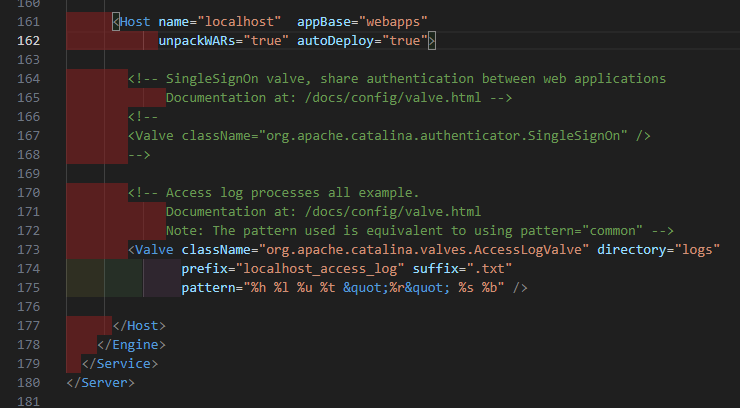The width and height of the screenshot is (740, 408).
Task: Click the closing </Engine> tag
Action: [x=131, y=345]
